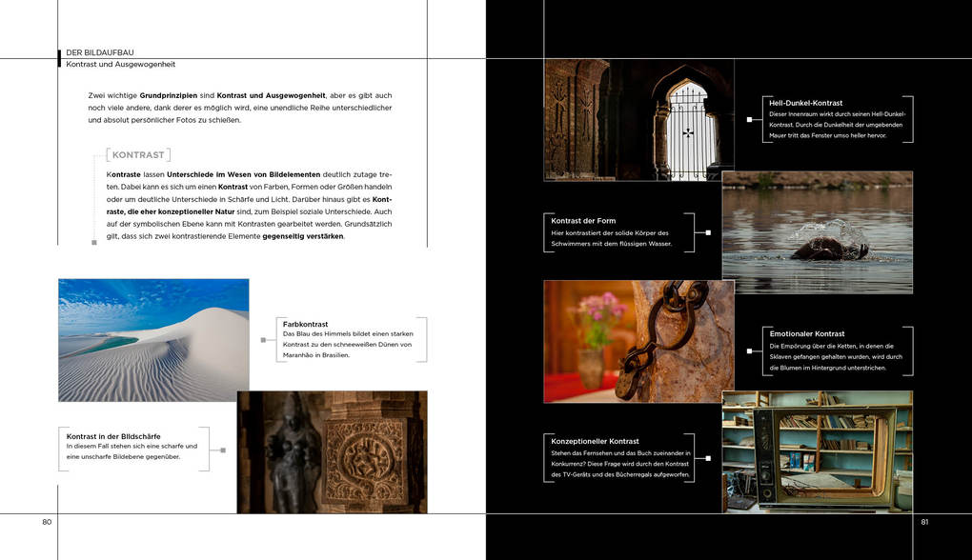This screenshot has width=972, height=560.
Task: Click the Kontrast in der Bildschärfe caption
Action: [113, 436]
